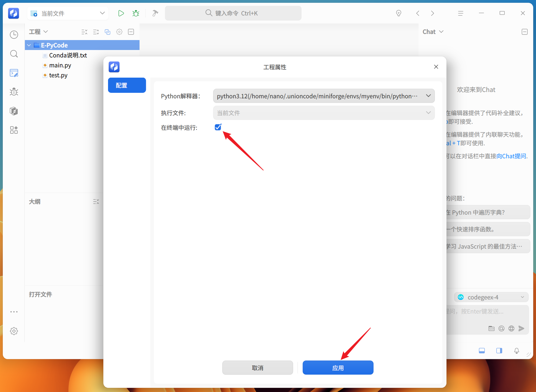Image resolution: width=536 pixels, height=392 pixels.
Task: Open the hamburger main menu
Action: 460,13
